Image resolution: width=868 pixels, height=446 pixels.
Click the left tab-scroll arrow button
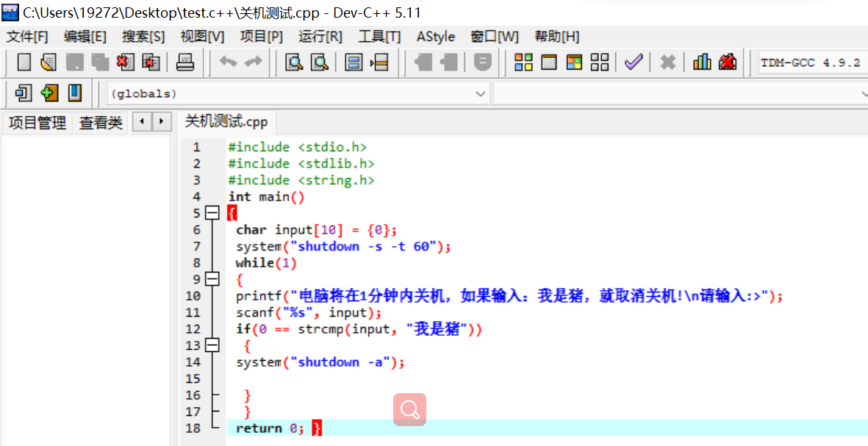[140, 122]
